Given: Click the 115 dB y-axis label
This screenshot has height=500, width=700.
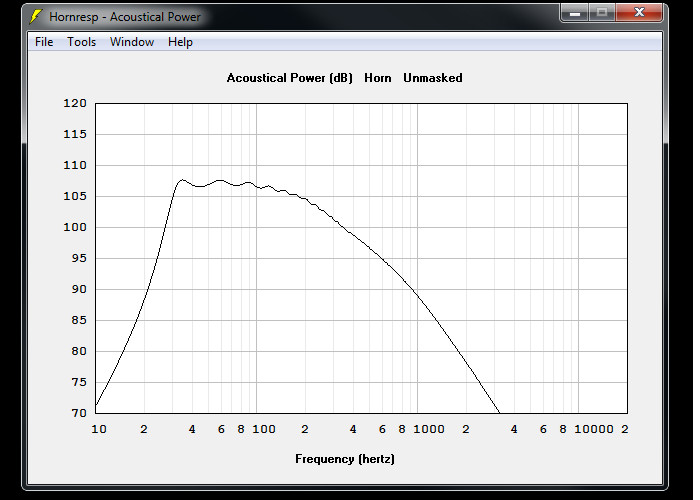Looking at the screenshot, I should (x=75, y=134).
